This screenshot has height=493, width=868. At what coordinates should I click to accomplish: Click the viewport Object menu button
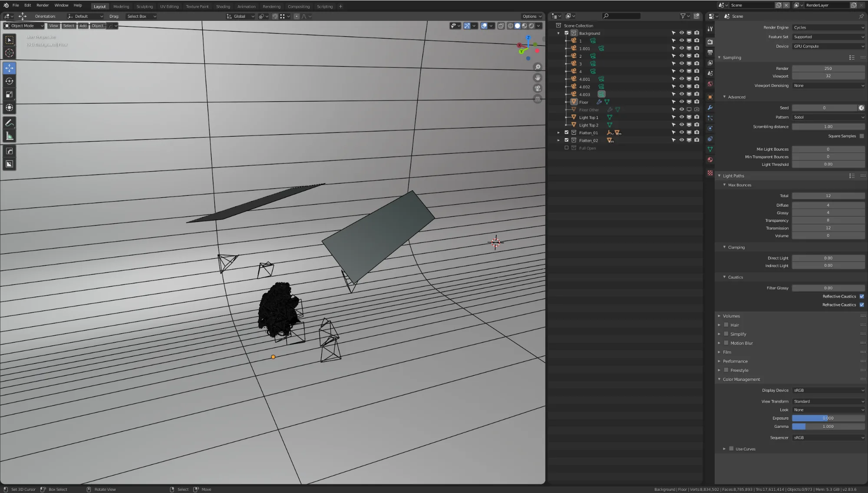click(x=97, y=26)
